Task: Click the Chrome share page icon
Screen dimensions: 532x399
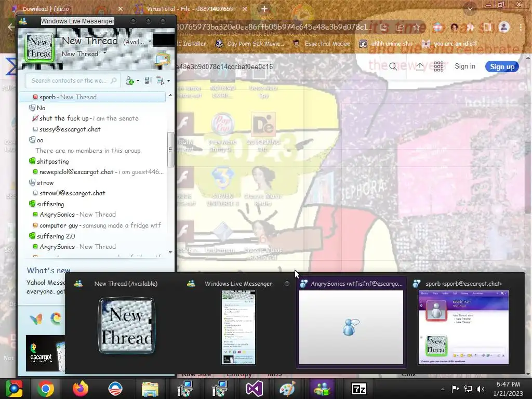Action: click(400, 27)
